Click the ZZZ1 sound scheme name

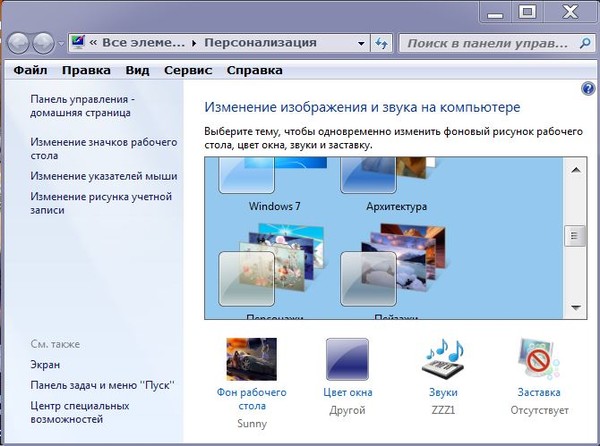tap(443, 410)
